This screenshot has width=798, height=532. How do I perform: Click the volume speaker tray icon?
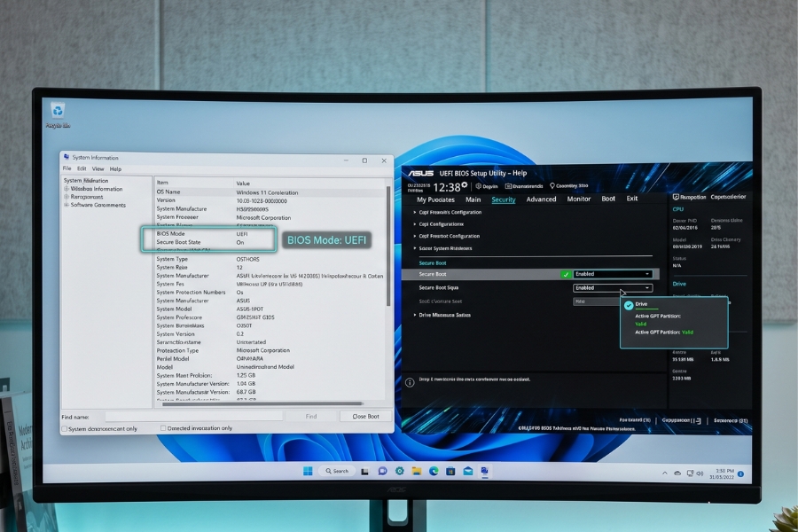point(700,473)
